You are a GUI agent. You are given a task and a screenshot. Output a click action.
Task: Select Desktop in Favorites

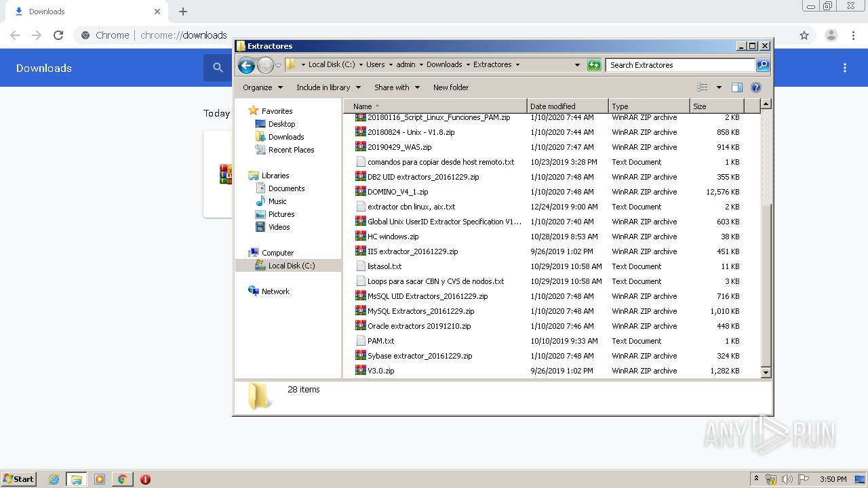pos(275,124)
